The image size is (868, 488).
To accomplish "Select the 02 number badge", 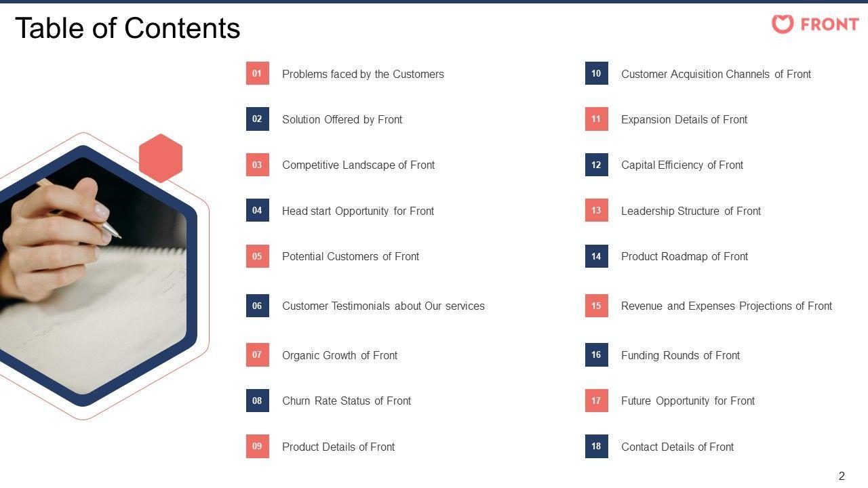I will point(257,119).
